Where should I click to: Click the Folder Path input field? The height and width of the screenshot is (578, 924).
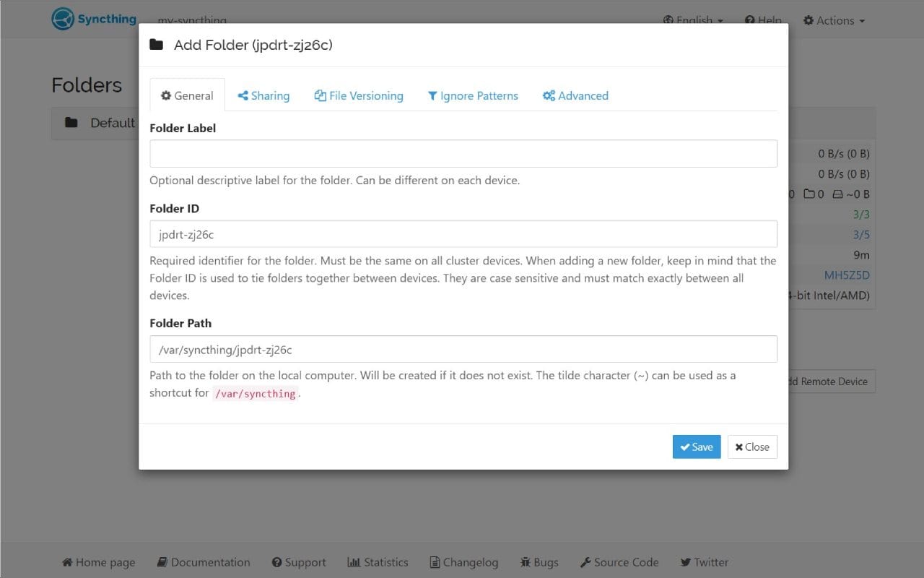463,349
